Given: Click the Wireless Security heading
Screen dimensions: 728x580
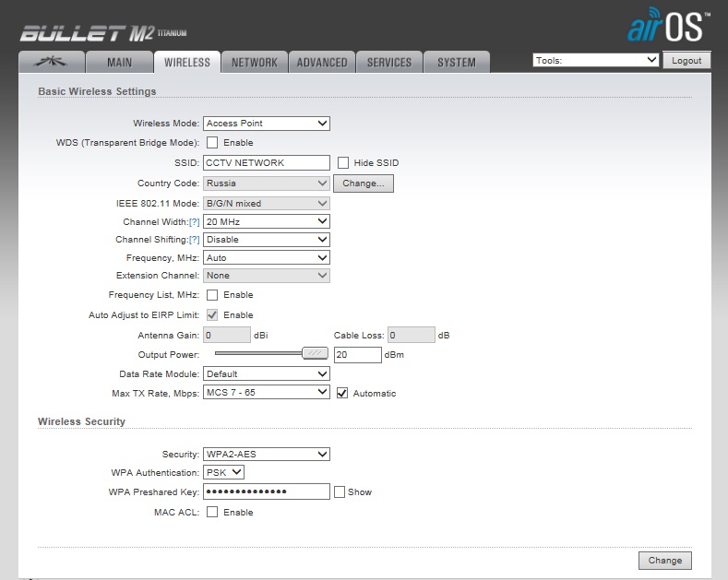Looking at the screenshot, I should (x=82, y=421).
